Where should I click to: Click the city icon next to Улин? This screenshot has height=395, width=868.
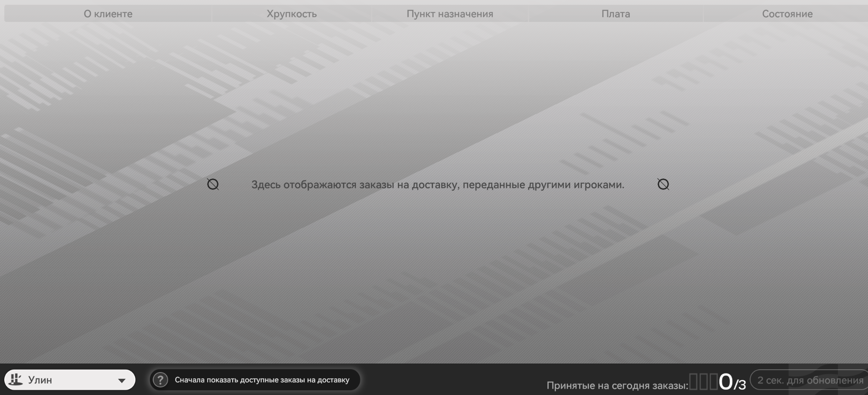(16, 379)
